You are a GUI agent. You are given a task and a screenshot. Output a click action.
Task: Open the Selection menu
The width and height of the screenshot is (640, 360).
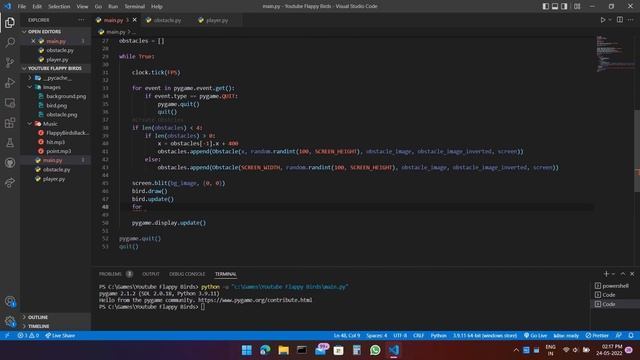[x=59, y=7]
